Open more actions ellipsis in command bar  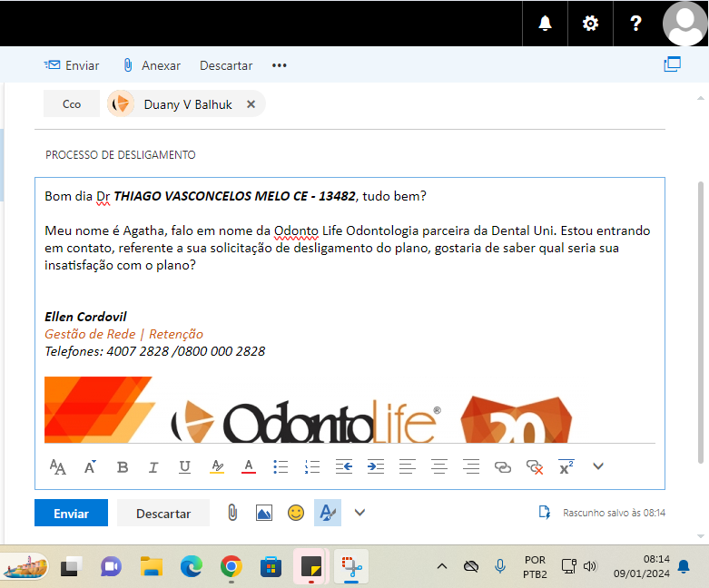pos(279,65)
